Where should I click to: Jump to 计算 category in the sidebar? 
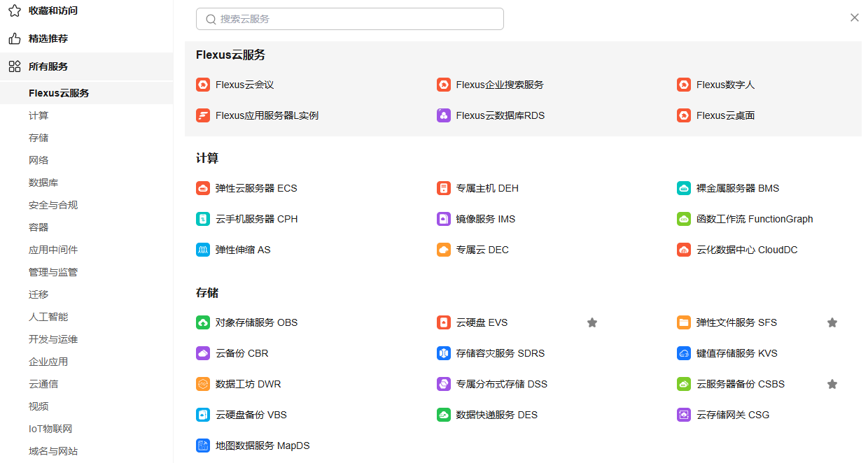pyautogui.click(x=38, y=115)
